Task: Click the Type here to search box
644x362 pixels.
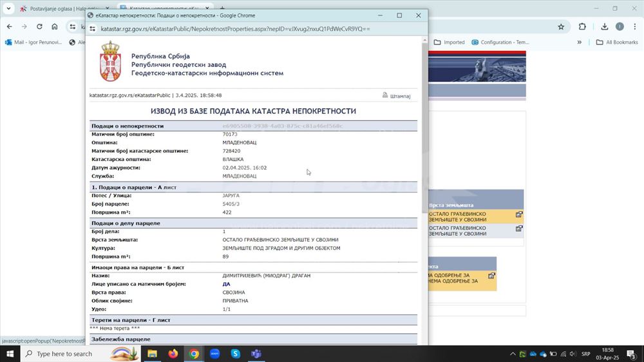Action: [x=80, y=354]
